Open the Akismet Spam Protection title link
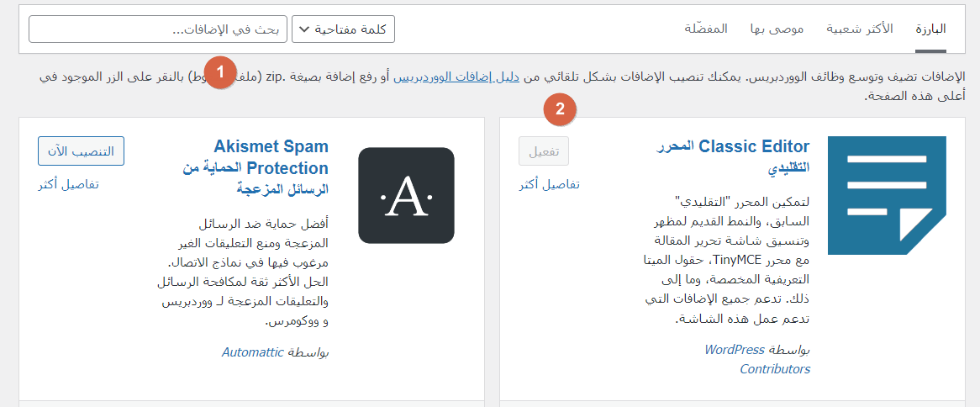The height and width of the screenshot is (407, 980). [x=255, y=167]
